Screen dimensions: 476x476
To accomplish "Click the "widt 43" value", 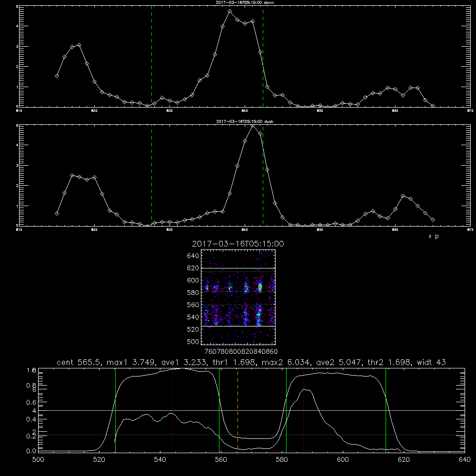I will [431, 362].
